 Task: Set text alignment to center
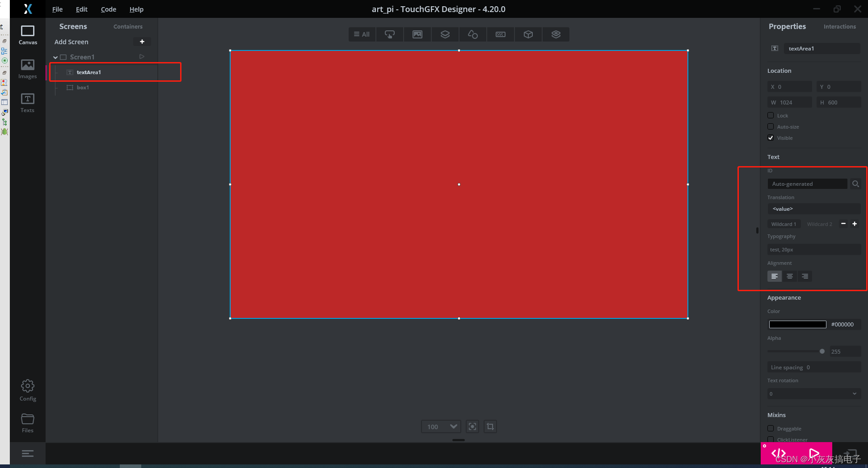pos(790,276)
